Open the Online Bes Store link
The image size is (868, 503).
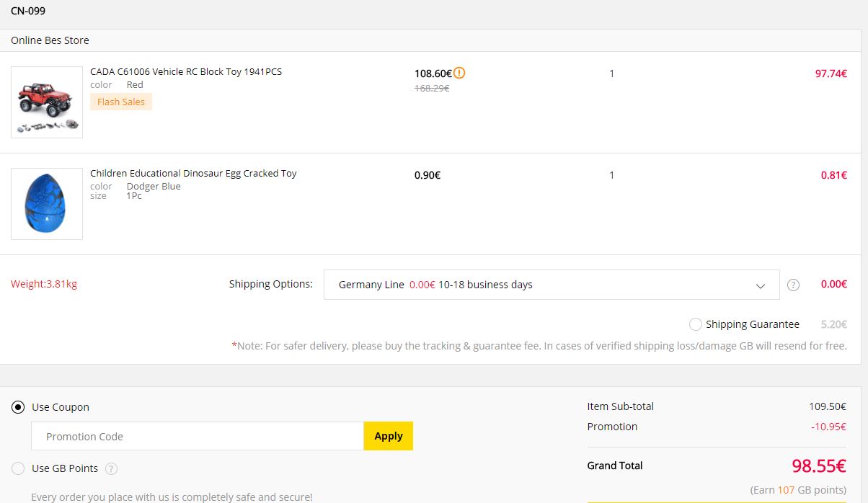coord(50,40)
